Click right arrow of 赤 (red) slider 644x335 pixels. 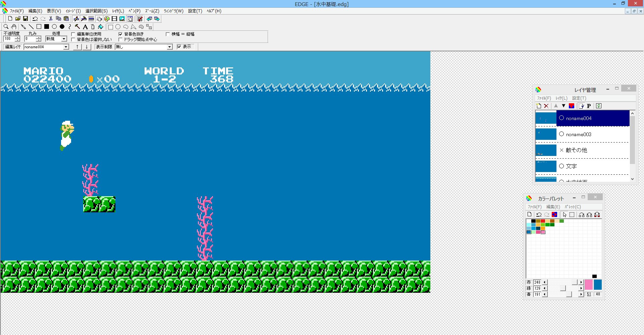point(581,282)
